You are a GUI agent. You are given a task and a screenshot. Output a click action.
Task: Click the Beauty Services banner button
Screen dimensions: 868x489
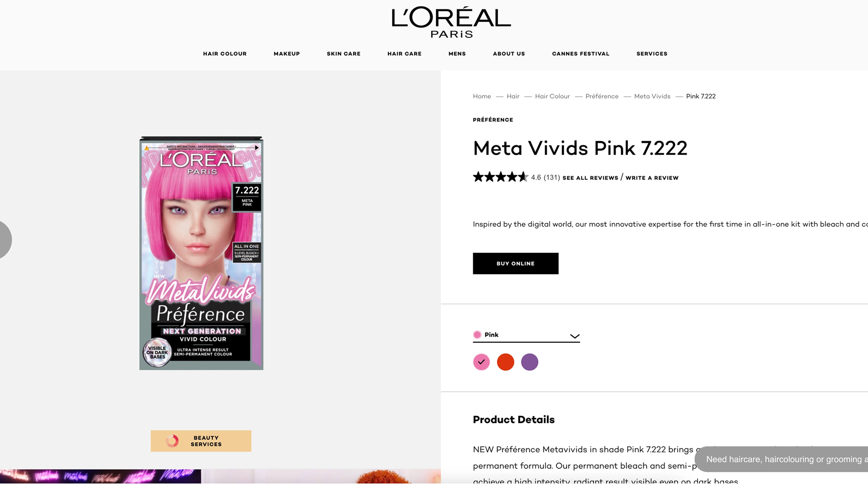pyautogui.click(x=201, y=441)
